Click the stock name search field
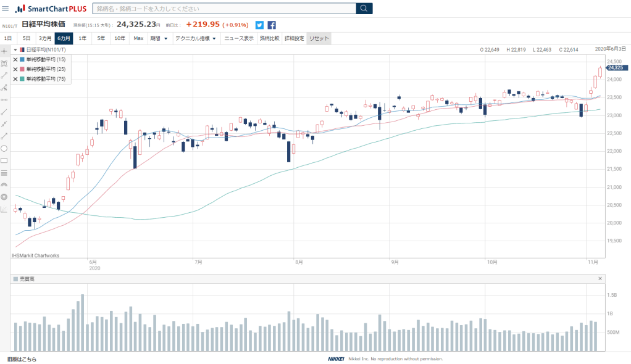Viewport: 631px width, 364px height. click(224, 9)
